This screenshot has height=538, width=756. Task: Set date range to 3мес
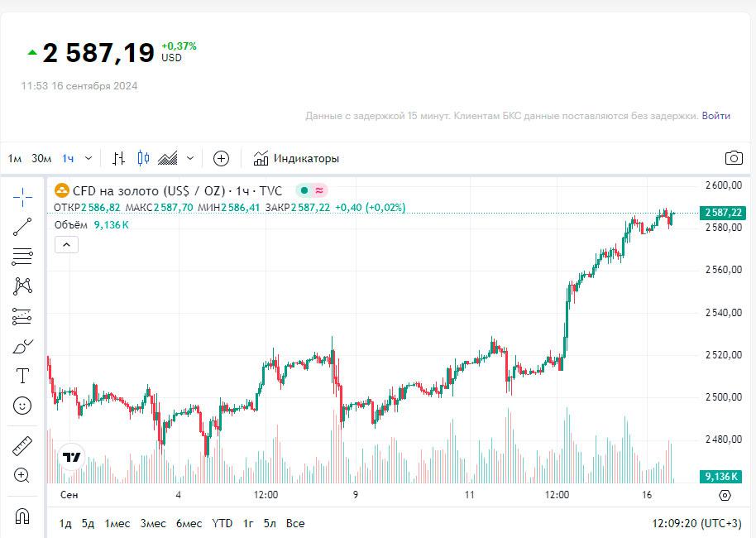tap(153, 523)
